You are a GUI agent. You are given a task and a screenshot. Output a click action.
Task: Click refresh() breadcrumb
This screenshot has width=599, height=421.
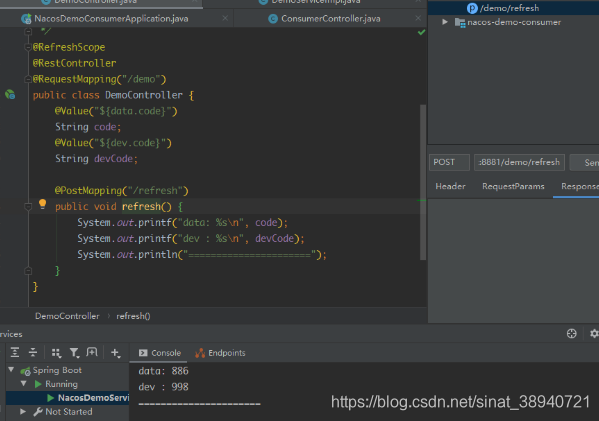[x=133, y=316]
